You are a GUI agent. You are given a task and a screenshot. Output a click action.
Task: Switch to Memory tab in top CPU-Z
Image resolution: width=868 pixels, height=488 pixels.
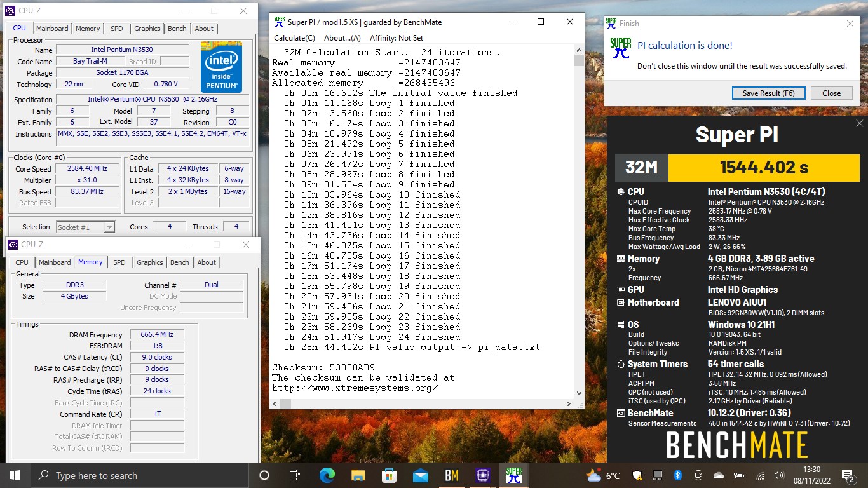(x=88, y=29)
